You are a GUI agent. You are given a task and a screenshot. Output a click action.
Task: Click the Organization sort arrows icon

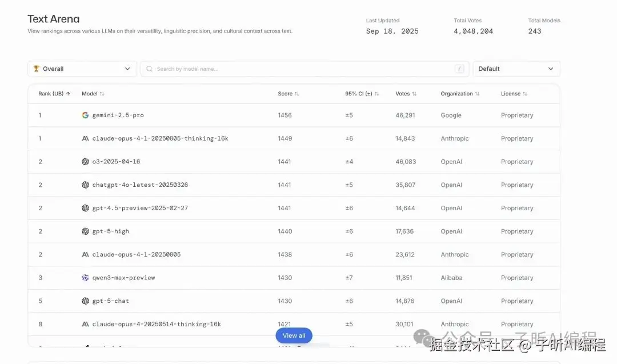pos(477,94)
